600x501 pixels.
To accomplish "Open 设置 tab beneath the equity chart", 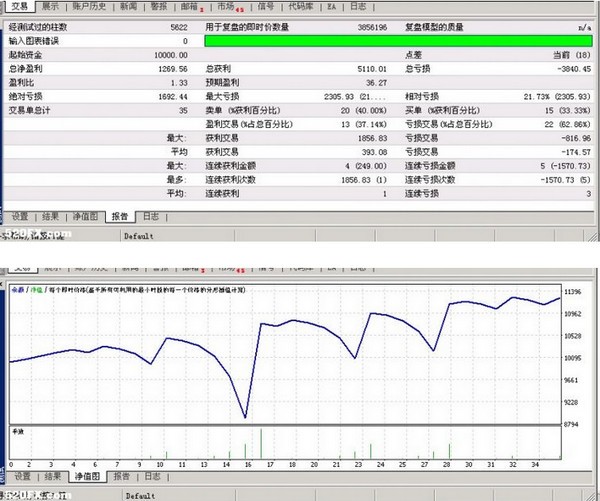I will (20, 476).
